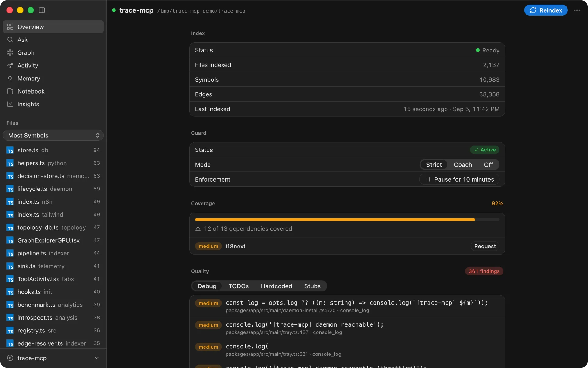588x368 pixels.
Task: Click the Symbols 10,983 row
Action: [347, 79]
